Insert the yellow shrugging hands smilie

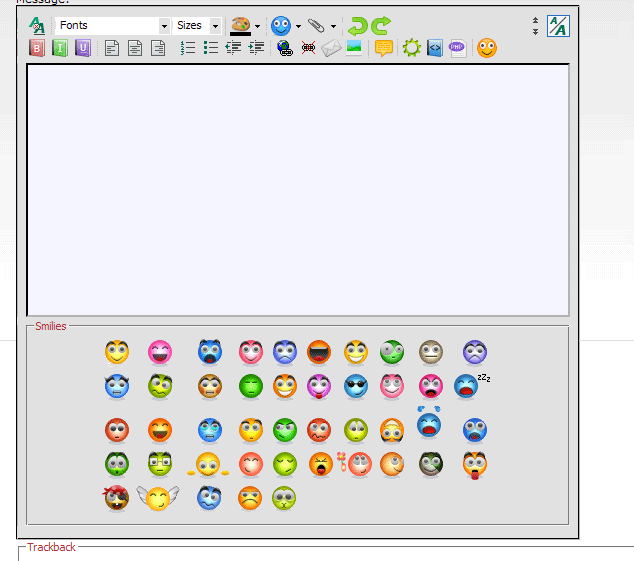(x=208, y=464)
